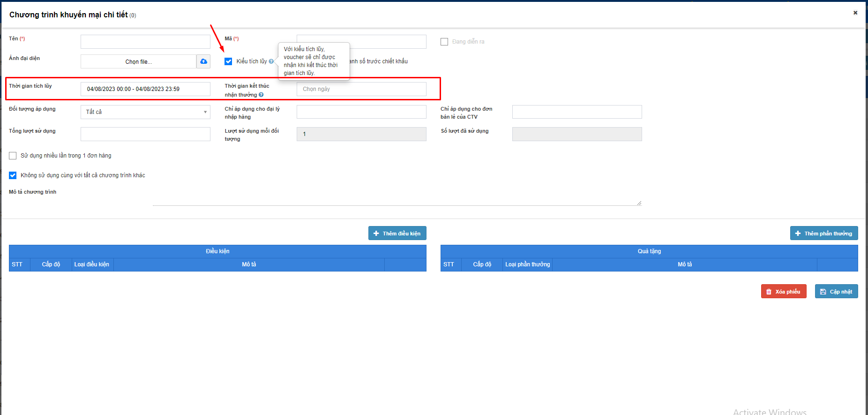Click help icon beside Thời gian kết thúc nhận thưởng
Image resolution: width=868 pixels, height=415 pixels.
(261, 95)
